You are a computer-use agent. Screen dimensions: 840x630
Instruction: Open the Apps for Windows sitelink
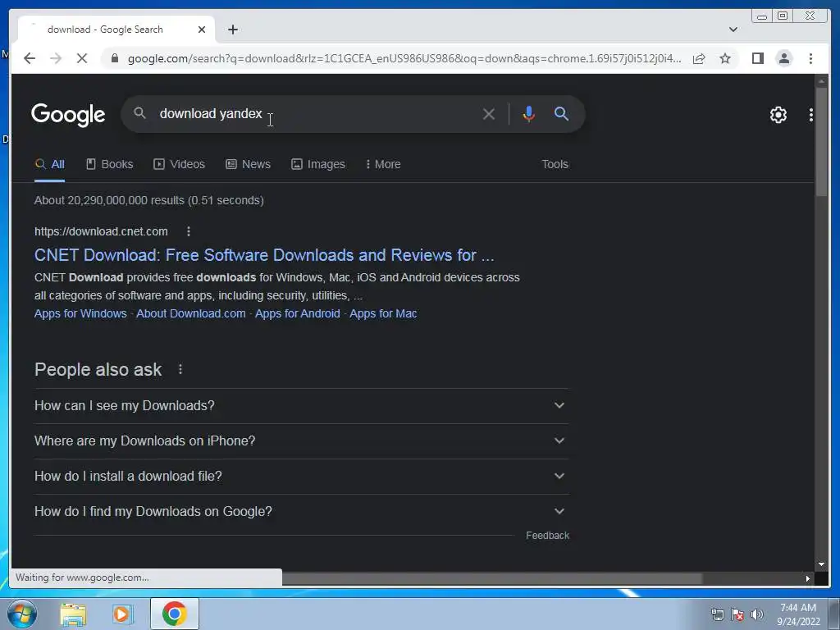pyautogui.click(x=80, y=314)
